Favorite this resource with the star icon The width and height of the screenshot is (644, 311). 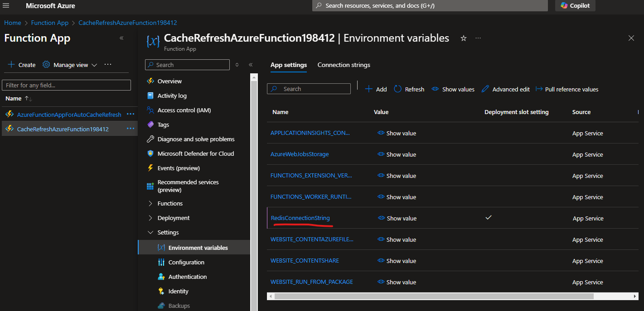(x=463, y=38)
